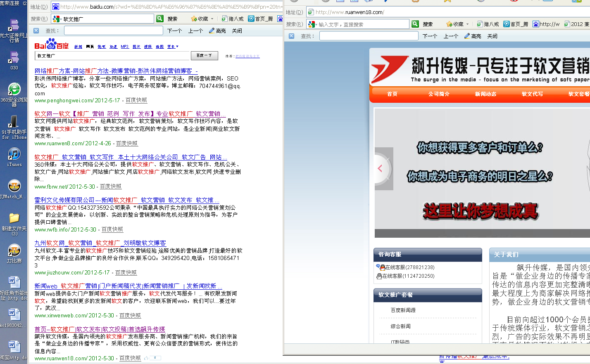
Task: Click the green search icon in Baidu window toolbar
Action: [x=160, y=19]
